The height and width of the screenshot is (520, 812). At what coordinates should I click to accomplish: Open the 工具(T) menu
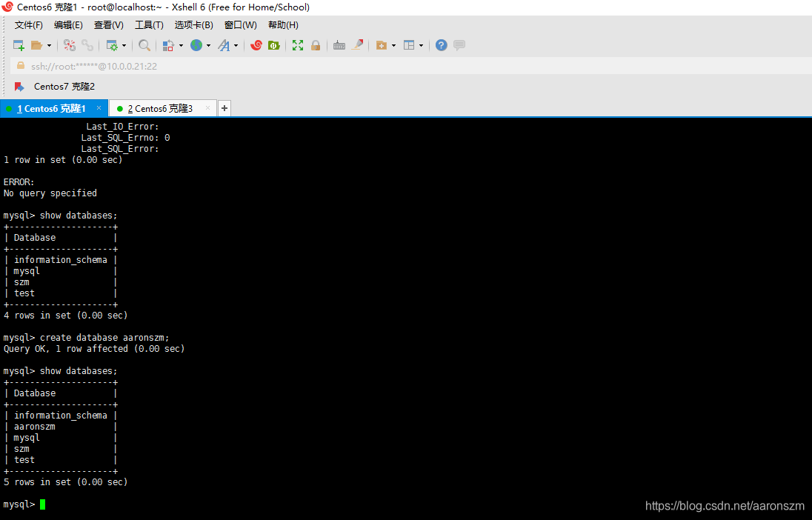point(149,25)
